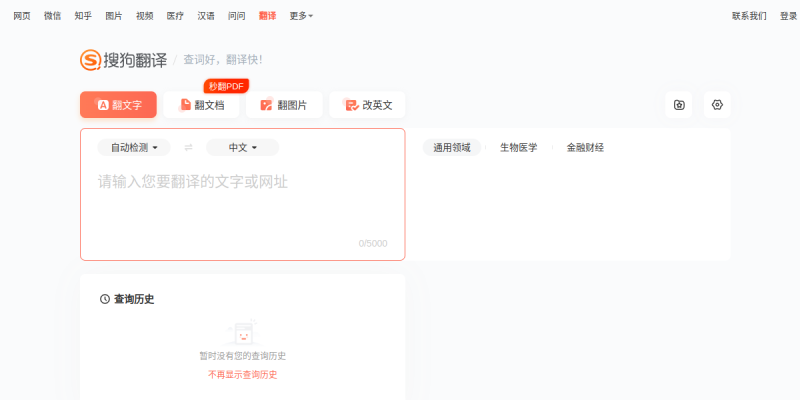This screenshot has width=800, height=400.
Task: Click the 秒翻PDF badge
Action: (226, 86)
